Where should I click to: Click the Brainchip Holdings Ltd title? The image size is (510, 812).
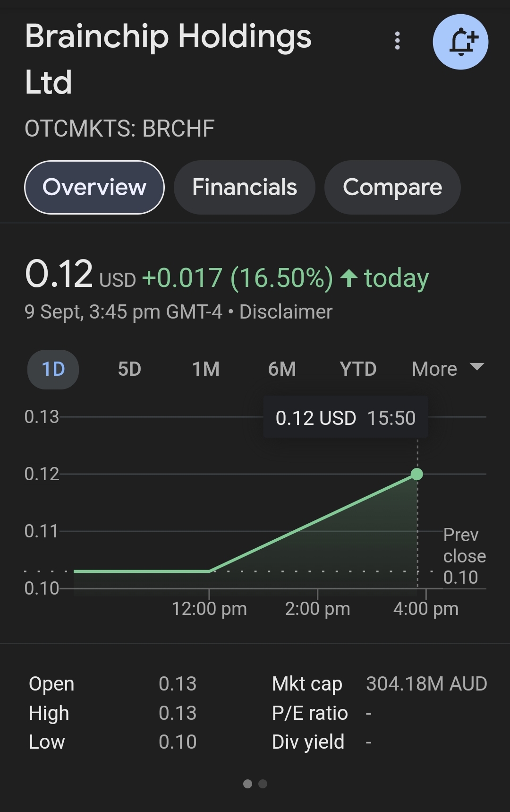click(168, 59)
